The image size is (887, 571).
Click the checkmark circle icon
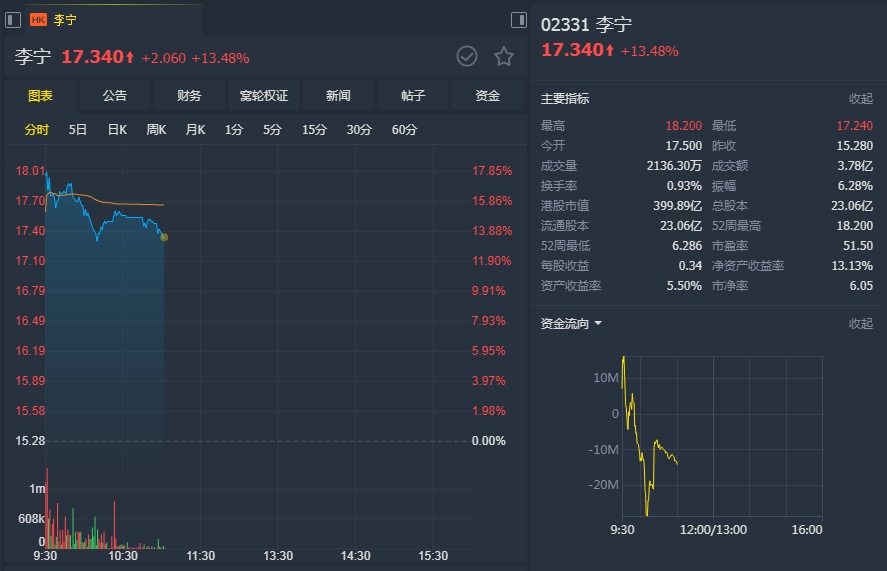[x=467, y=56]
